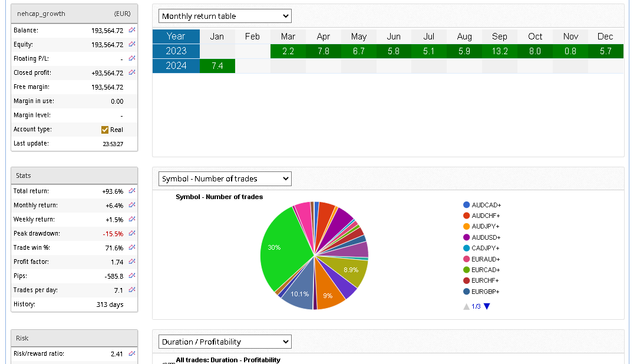640x364 pixels.
Task: Click the Trades per day chart icon
Action: [132, 290]
